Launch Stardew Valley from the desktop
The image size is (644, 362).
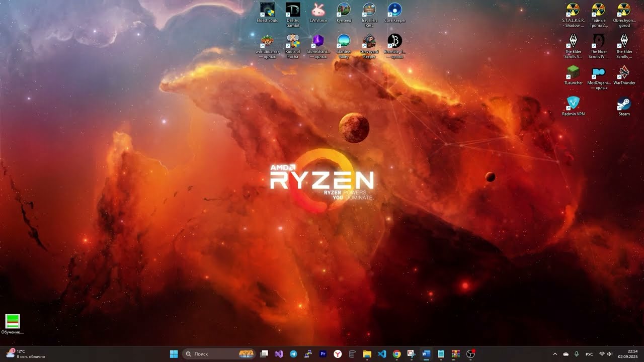point(344,46)
